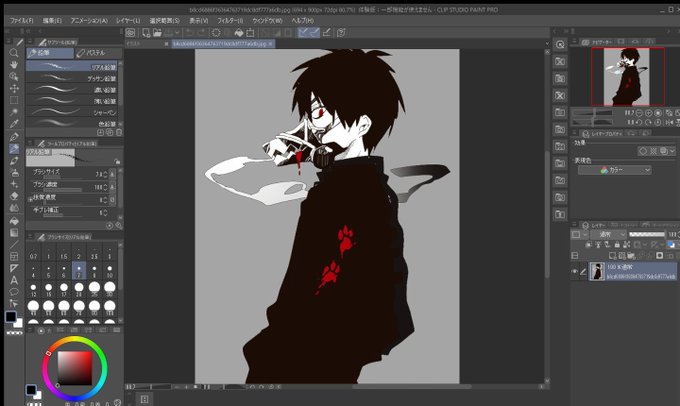Open the save icon dropdown arrow in command bar
Viewport: 680px width, 406px height.
coord(179,33)
